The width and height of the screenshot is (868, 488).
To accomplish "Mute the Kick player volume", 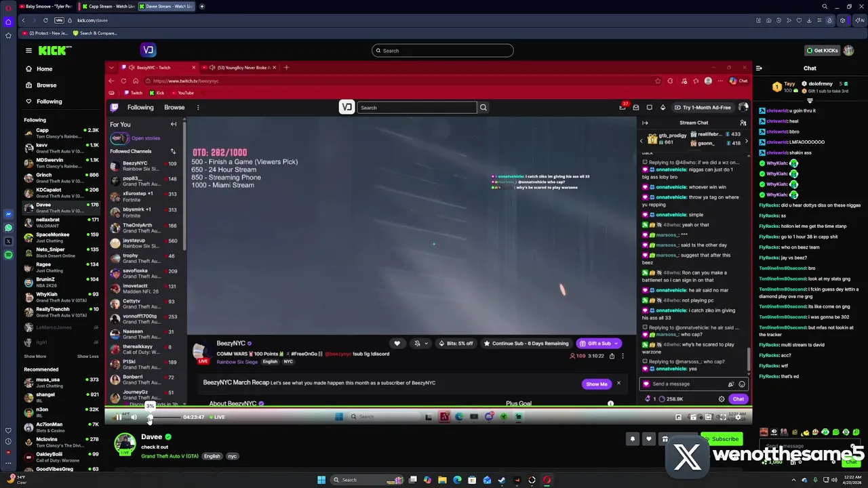I will point(134,417).
